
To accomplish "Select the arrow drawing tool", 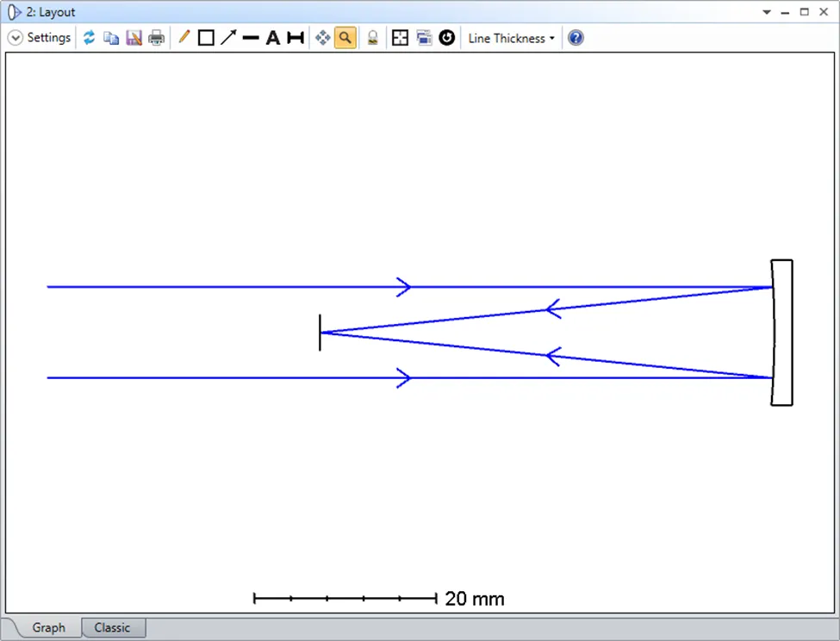I will pos(228,38).
